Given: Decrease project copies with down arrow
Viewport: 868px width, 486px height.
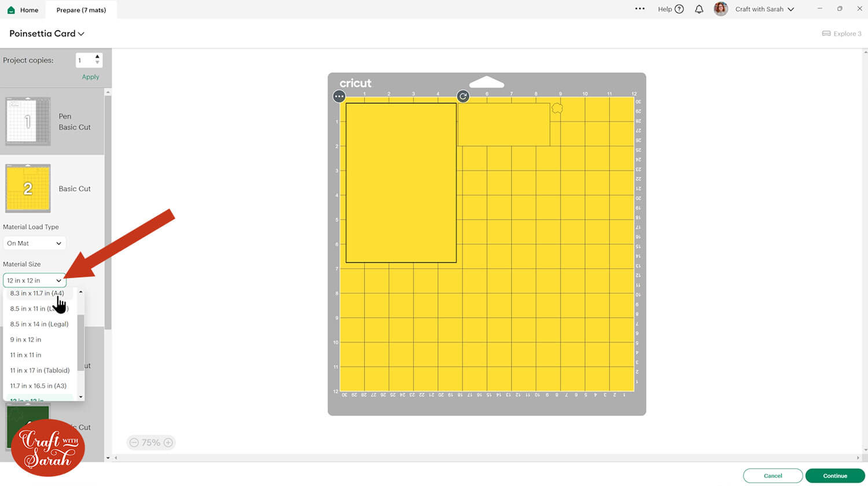Looking at the screenshot, I should [97, 63].
